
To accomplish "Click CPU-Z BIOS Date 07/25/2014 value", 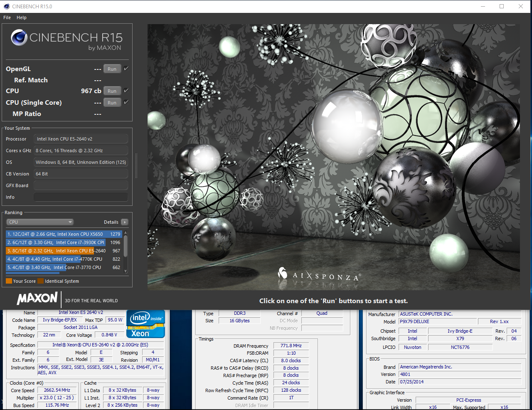I will coord(460,382).
